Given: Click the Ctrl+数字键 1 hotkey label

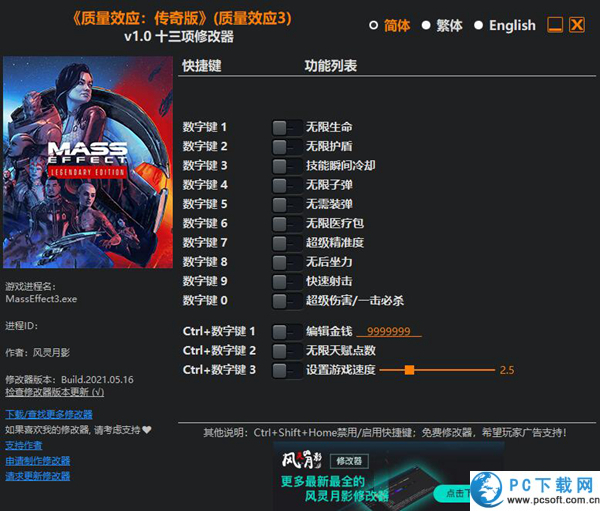Looking at the screenshot, I should click(219, 331).
